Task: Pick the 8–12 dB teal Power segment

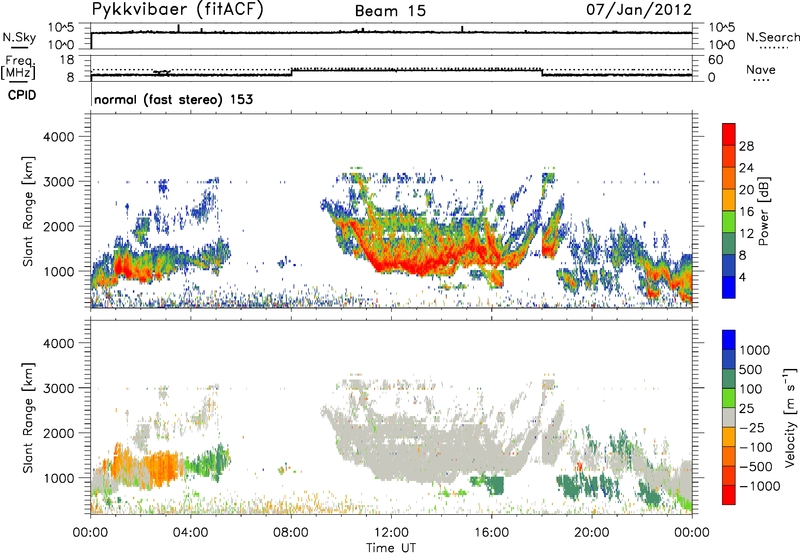Action: [729, 244]
